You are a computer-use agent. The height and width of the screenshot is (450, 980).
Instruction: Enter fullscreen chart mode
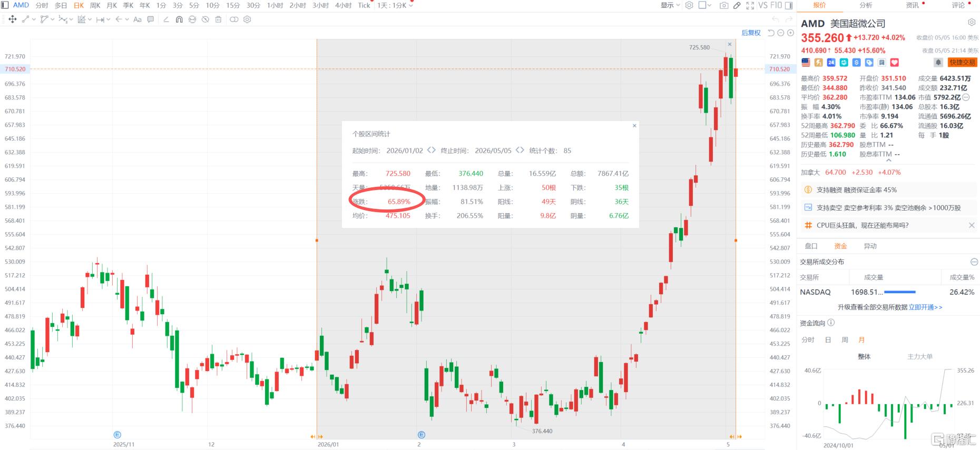[750, 5]
